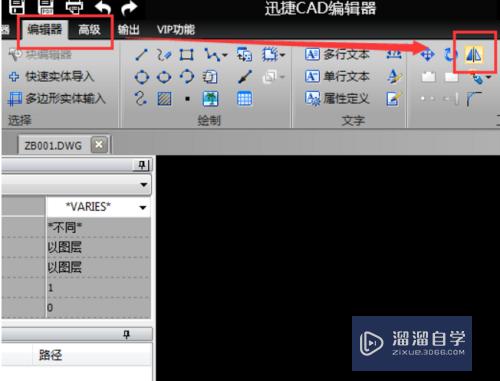Click the Fillet corner tool icon
Image resolution: width=500 pixels, height=381 pixels.
click(x=474, y=99)
